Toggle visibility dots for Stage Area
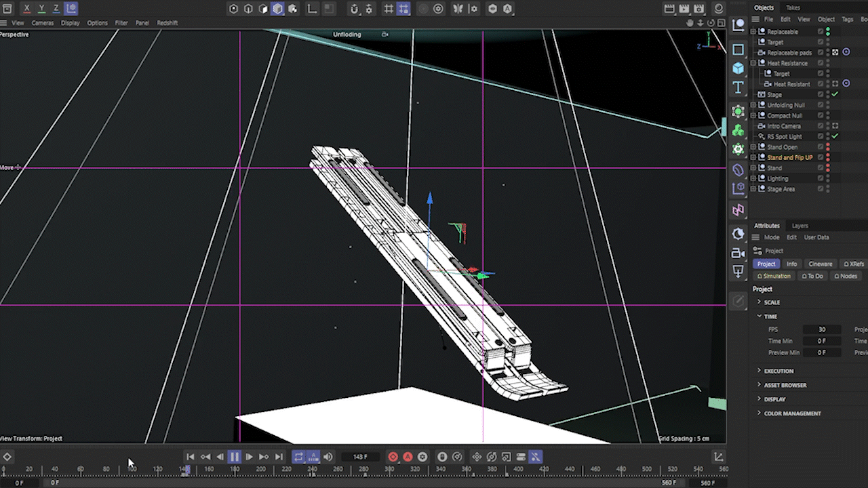The height and width of the screenshot is (488, 868). pyautogui.click(x=828, y=189)
